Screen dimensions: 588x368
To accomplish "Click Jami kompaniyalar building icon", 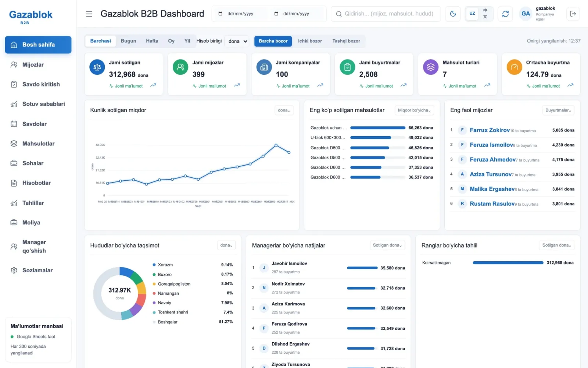I will (264, 67).
